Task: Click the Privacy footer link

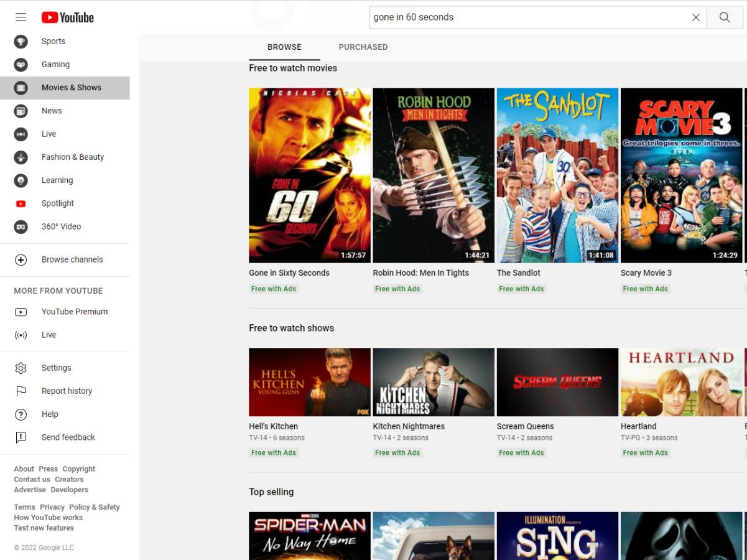Action: coord(52,507)
